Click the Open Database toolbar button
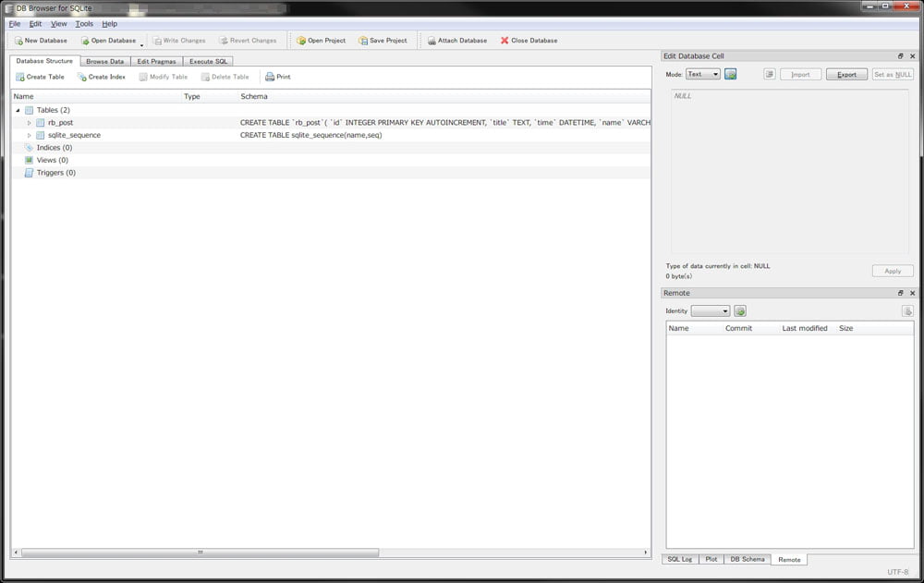This screenshot has width=924, height=583. pos(108,41)
